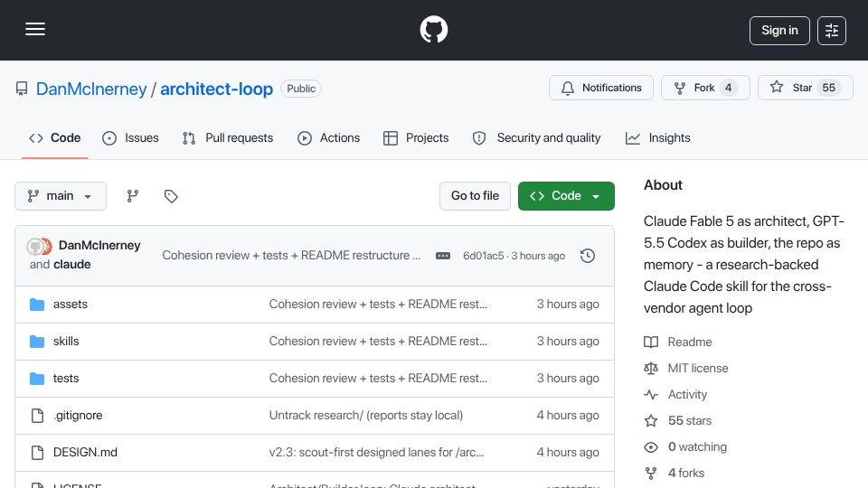The height and width of the screenshot is (488, 868).
Task: Open the assets folder
Action: coord(71,305)
